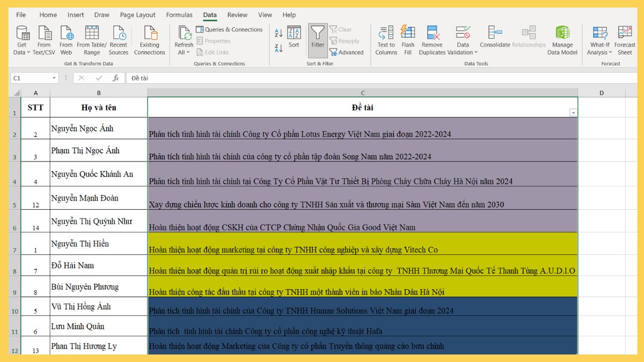The image size is (644, 362).
Task: Open the Review tab
Action: (237, 14)
